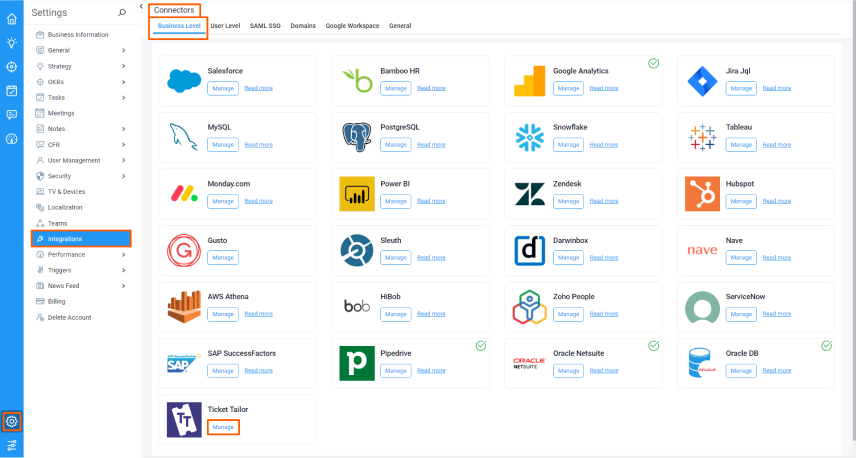Screen dimensions: 856x458
Task: Click the search icon in Settings header
Action: [x=122, y=12]
